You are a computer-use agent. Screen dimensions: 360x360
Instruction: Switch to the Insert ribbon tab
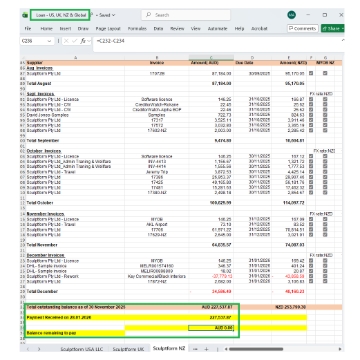pos(65,29)
